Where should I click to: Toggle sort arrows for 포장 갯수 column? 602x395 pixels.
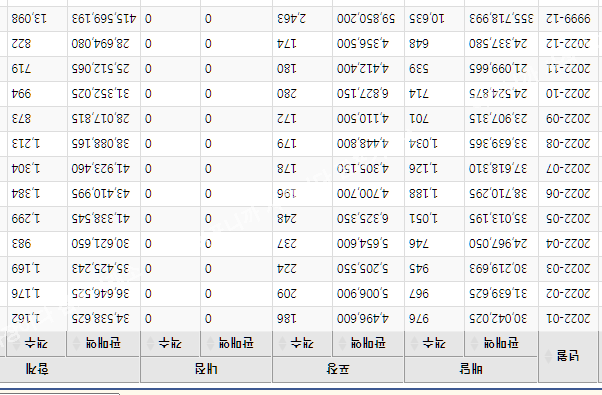click(x=282, y=343)
